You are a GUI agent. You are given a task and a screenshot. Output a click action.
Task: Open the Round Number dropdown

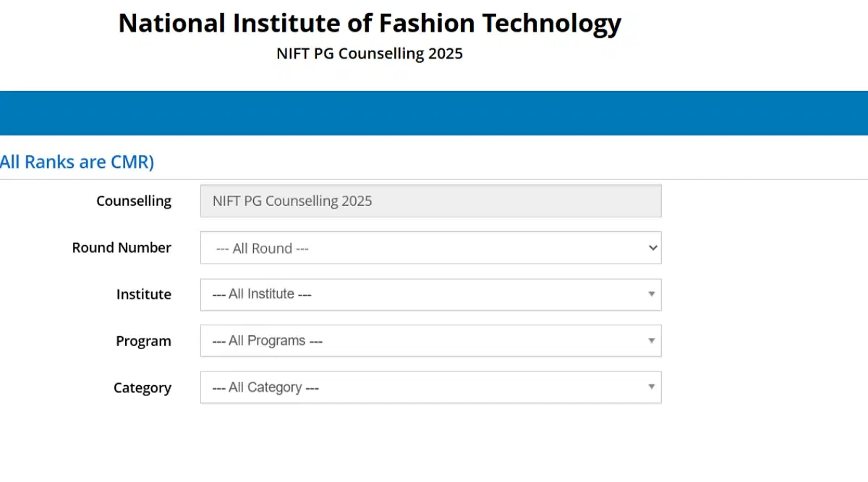click(430, 248)
